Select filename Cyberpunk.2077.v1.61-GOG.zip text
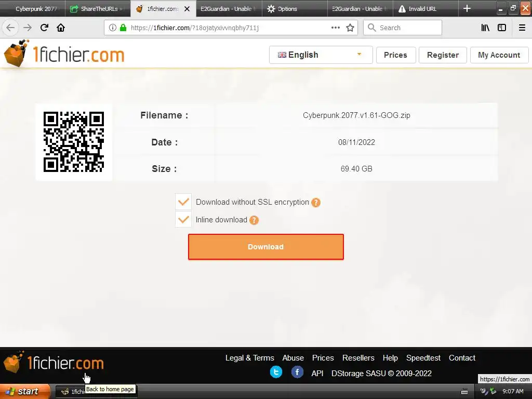 tap(356, 115)
